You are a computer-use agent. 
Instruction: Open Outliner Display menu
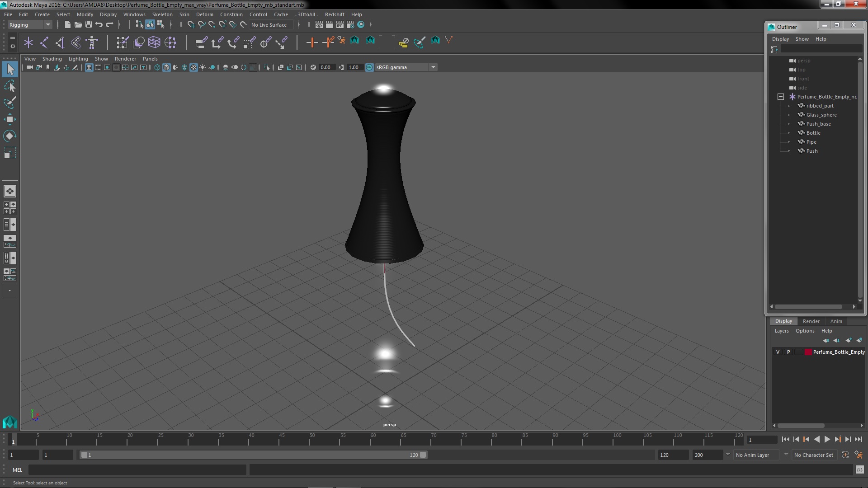780,39
